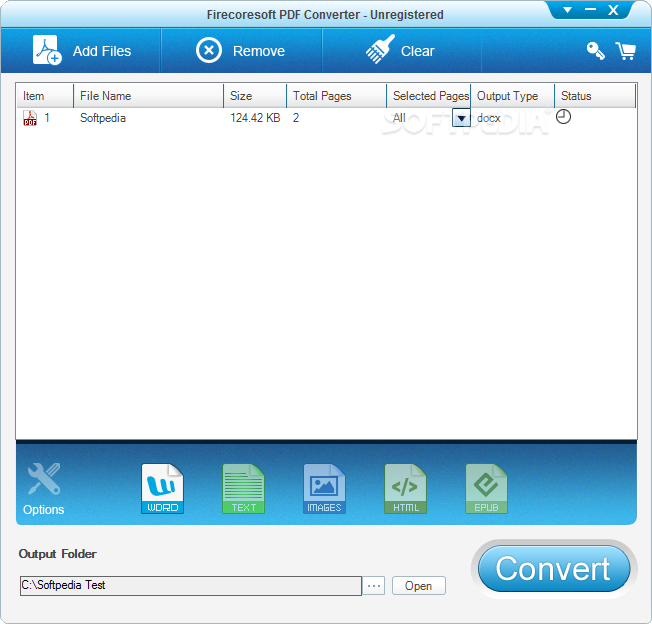
Task: Browse output folder with ellipsis button
Action: click(x=374, y=586)
